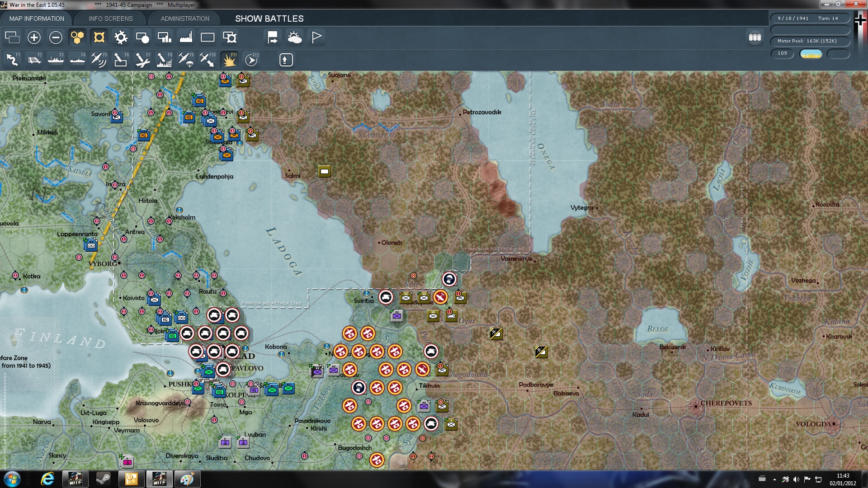Click the F12 end turn icon
Screen dimensions: 868x488
coord(251,60)
